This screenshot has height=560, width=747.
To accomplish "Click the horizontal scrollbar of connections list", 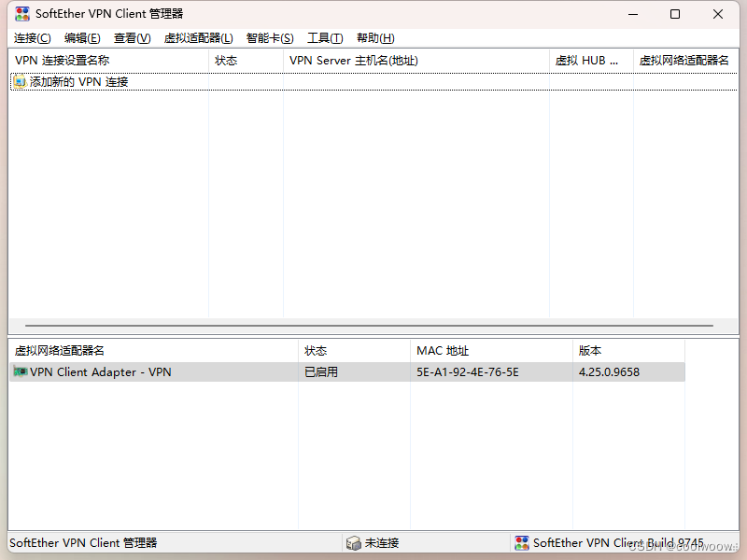I will (369, 326).
